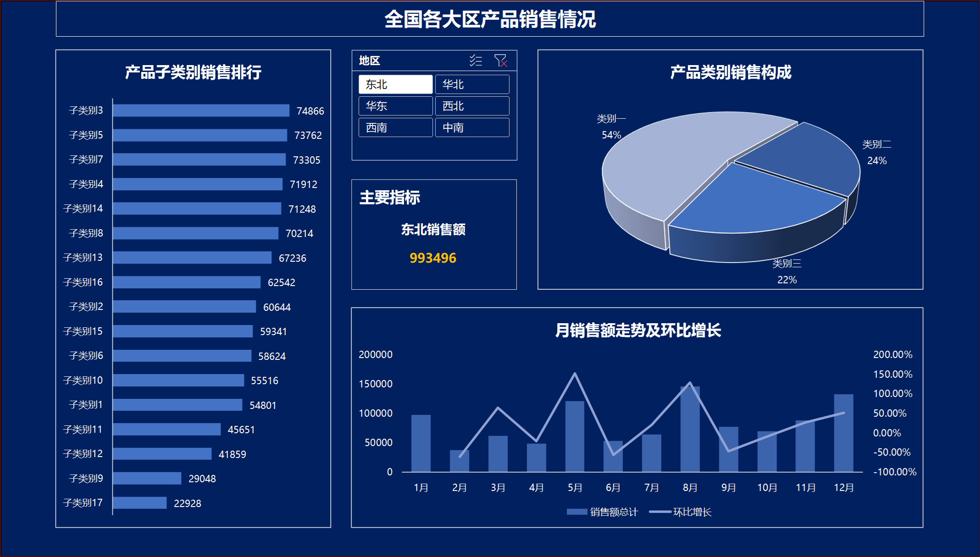Select the 华北 region in the slicer

point(472,84)
